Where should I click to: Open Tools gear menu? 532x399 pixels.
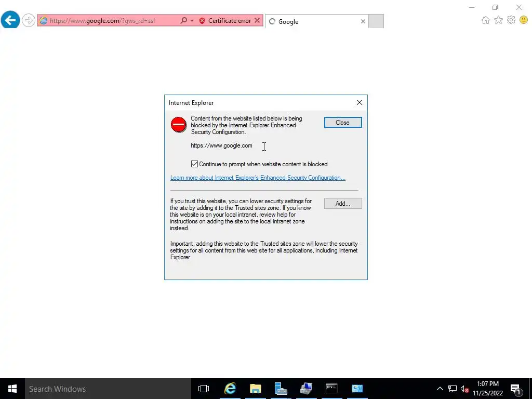pos(511,20)
